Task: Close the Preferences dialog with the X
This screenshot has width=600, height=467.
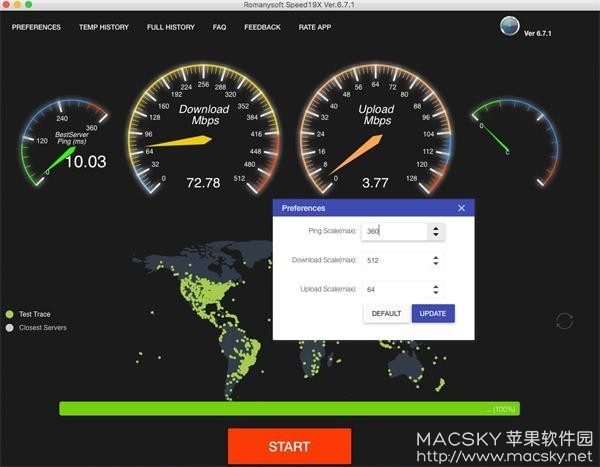Action: coord(461,208)
